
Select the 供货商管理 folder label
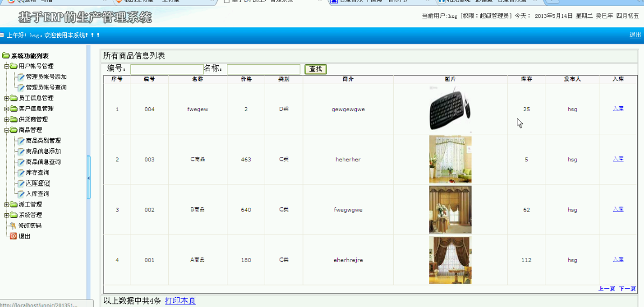pyautogui.click(x=33, y=120)
